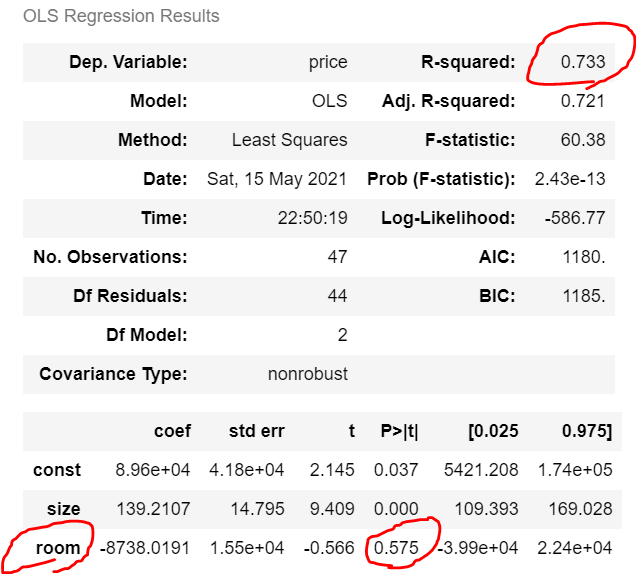Select the Df Residuals value 44
The width and height of the screenshot is (636, 574).
pos(337,295)
